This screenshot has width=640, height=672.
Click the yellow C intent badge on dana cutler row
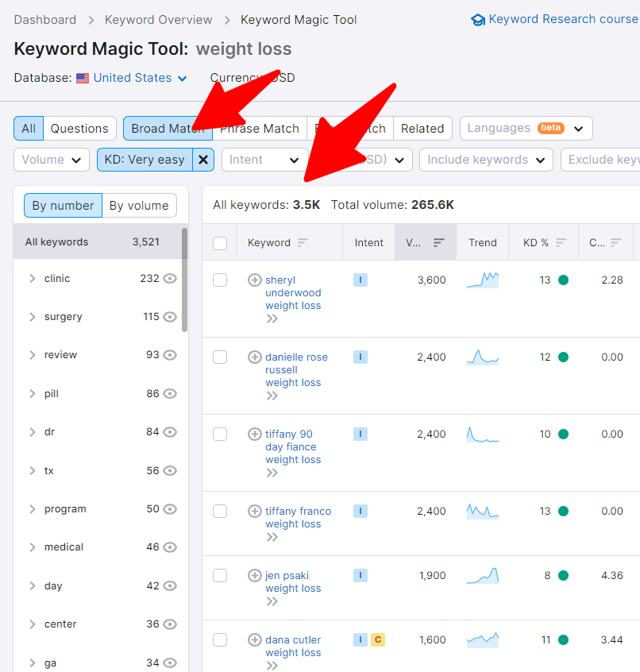[x=378, y=639]
